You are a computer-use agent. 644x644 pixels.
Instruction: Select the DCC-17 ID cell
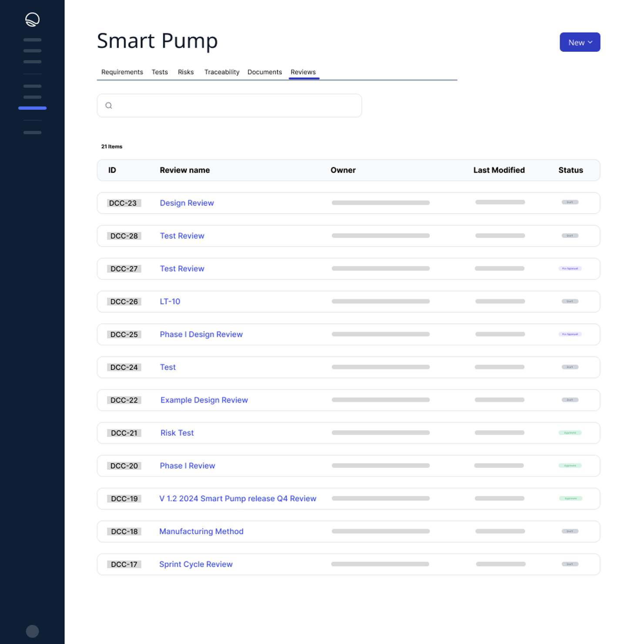click(124, 564)
